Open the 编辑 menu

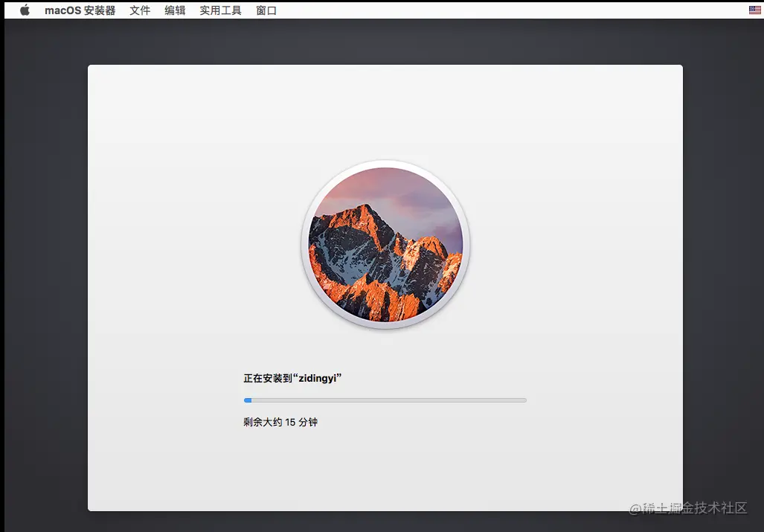(175, 10)
